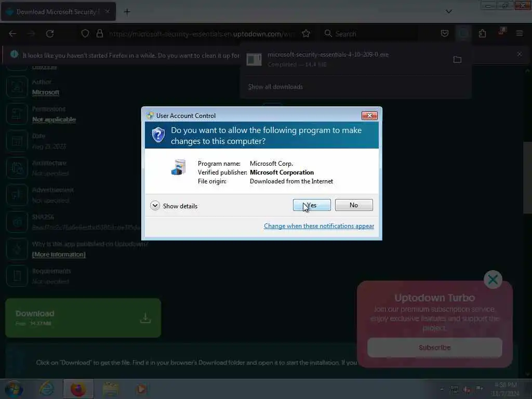532x399 pixels.
Task: Open the Firefox hamburger menu
Action: click(x=520, y=33)
